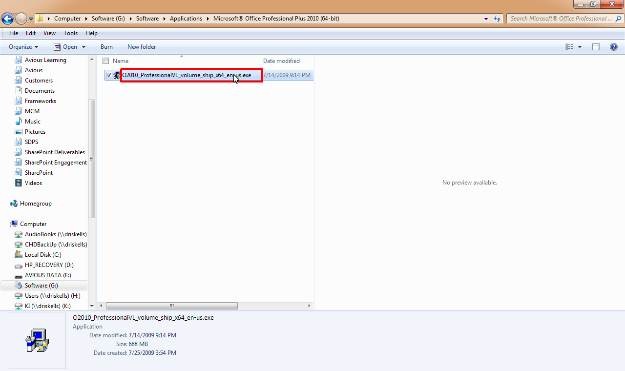Sort by the Date modified column header
The image size is (625, 371).
(282, 61)
